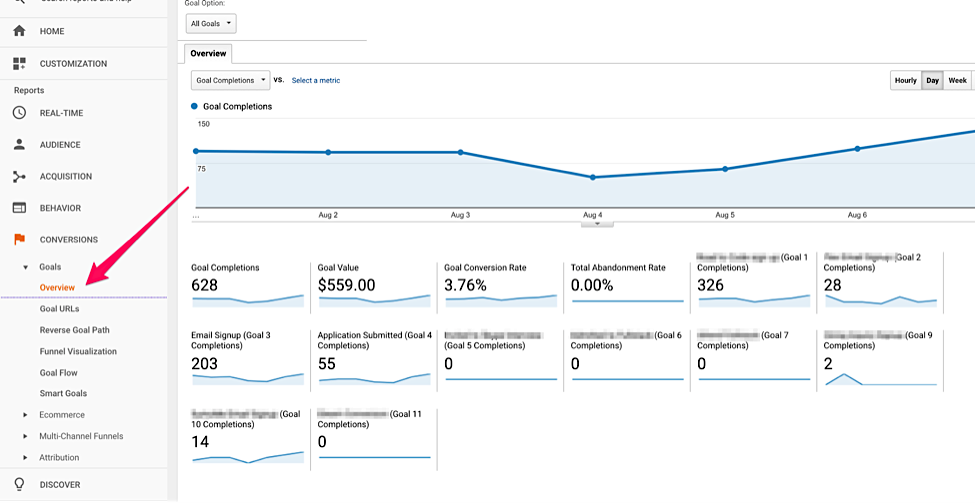The width and height of the screenshot is (975, 503).
Task: Open the Ecommerce section
Action: [x=62, y=415]
